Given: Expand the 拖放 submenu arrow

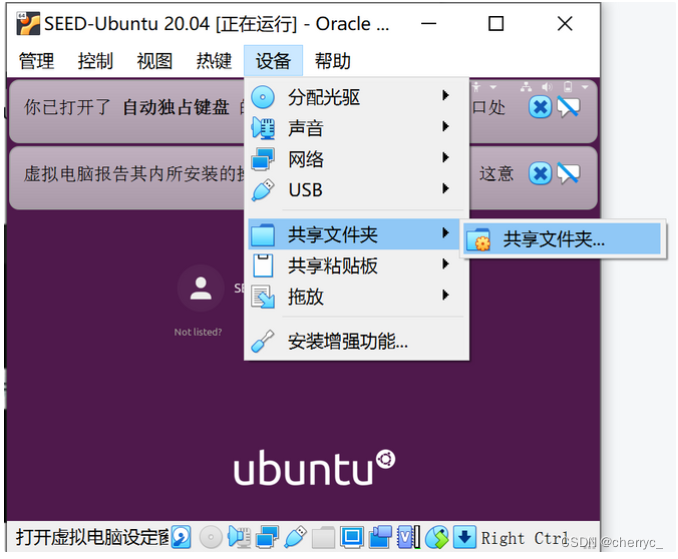Looking at the screenshot, I should pyautogui.click(x=445, y=295).
